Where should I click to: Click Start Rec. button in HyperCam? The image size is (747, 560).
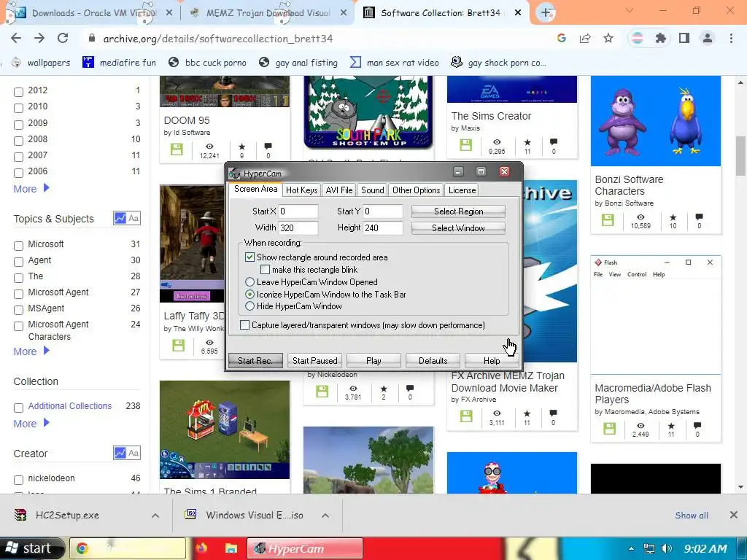click(x=255, y=360)
